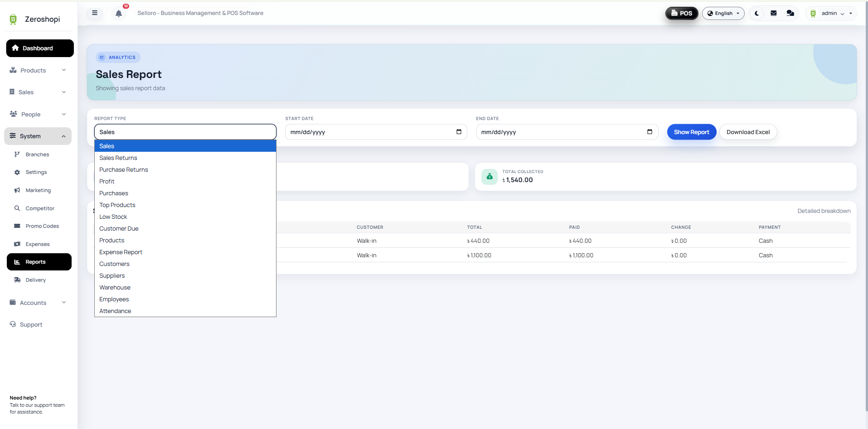Screen dimensions: 868x429
Task: Open the admin user dropdown
Action: click(832, 14)
